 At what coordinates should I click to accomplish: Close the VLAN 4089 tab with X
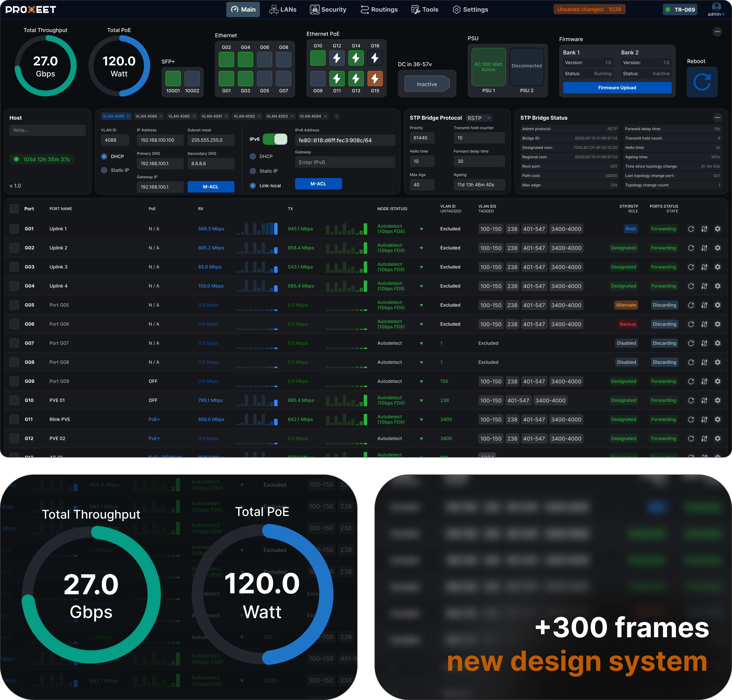click(x=161, y=116)
